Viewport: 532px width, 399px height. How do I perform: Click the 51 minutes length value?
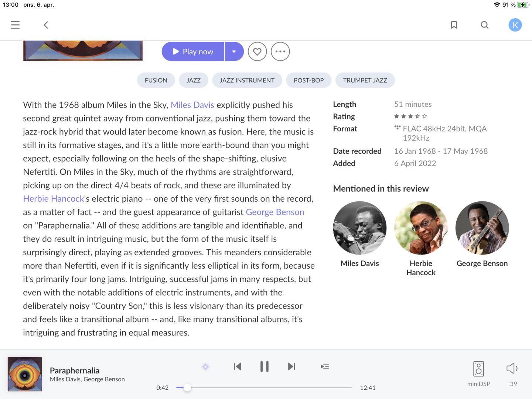coord(413,104)
